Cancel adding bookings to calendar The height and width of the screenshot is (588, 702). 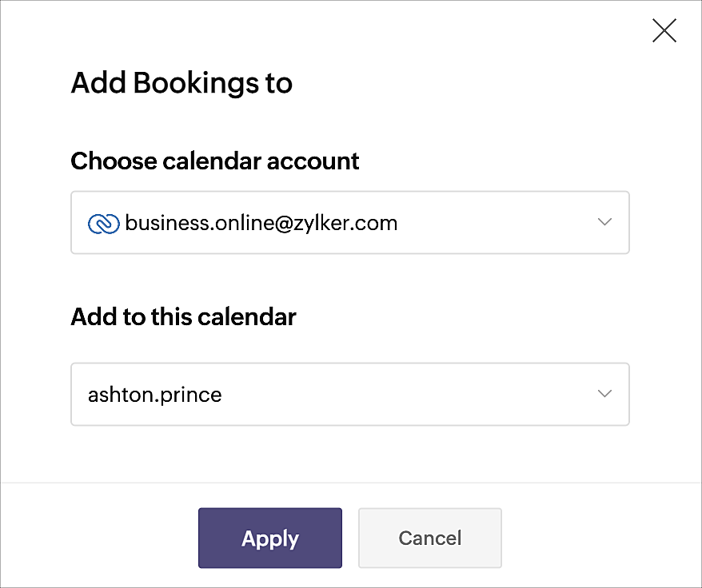(x=430, y=538)
